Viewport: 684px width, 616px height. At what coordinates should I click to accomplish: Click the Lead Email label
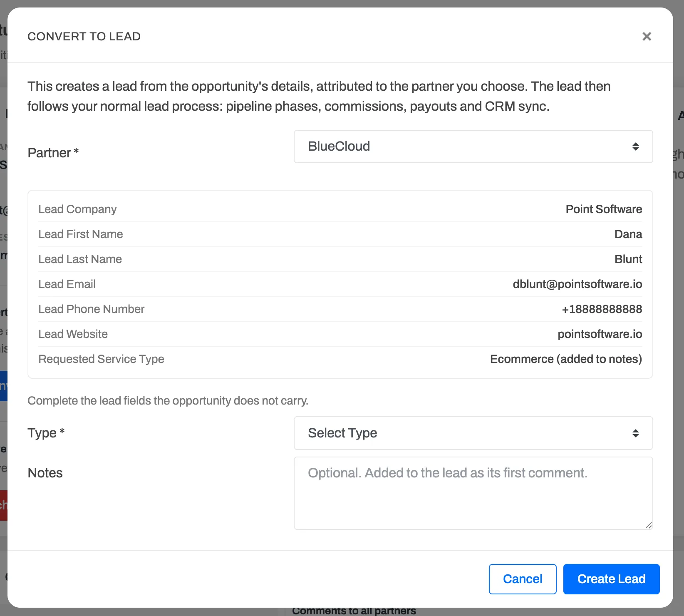(x=67, y=284)
